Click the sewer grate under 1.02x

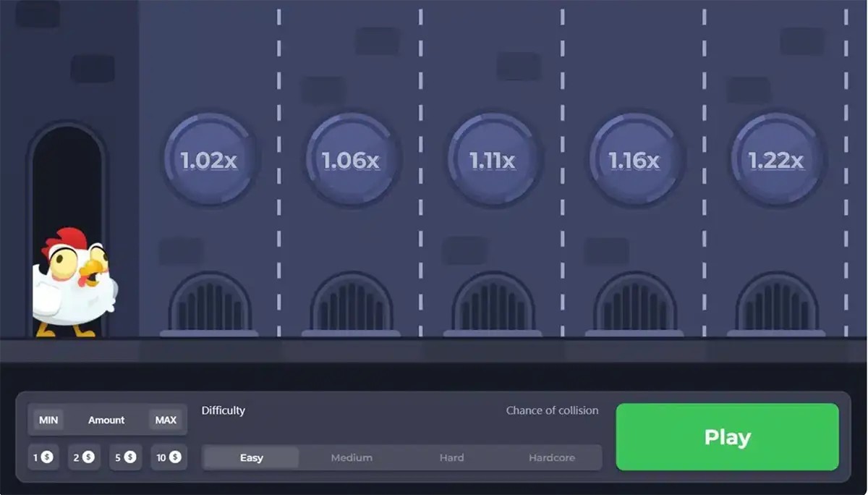click(x=209, y=304)
